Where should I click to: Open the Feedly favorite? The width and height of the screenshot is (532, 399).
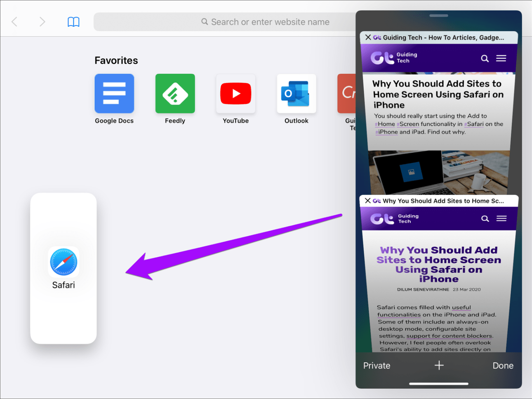pos(175,94)
